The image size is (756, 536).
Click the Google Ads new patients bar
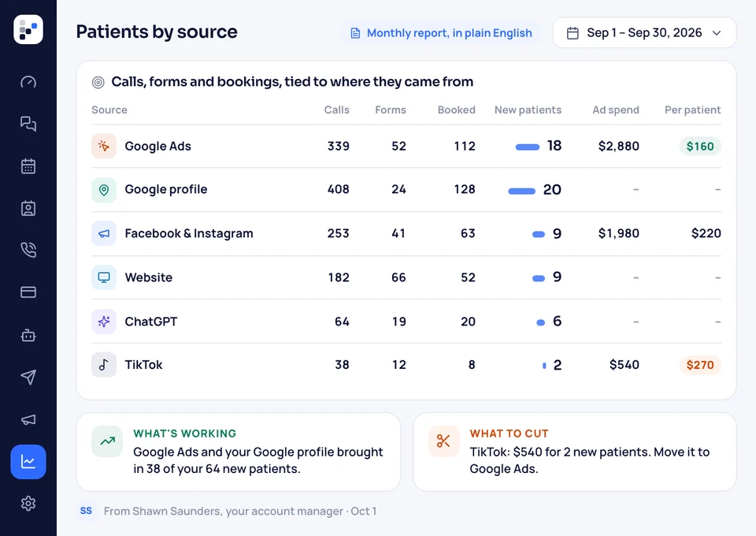[x=528, y=147]
